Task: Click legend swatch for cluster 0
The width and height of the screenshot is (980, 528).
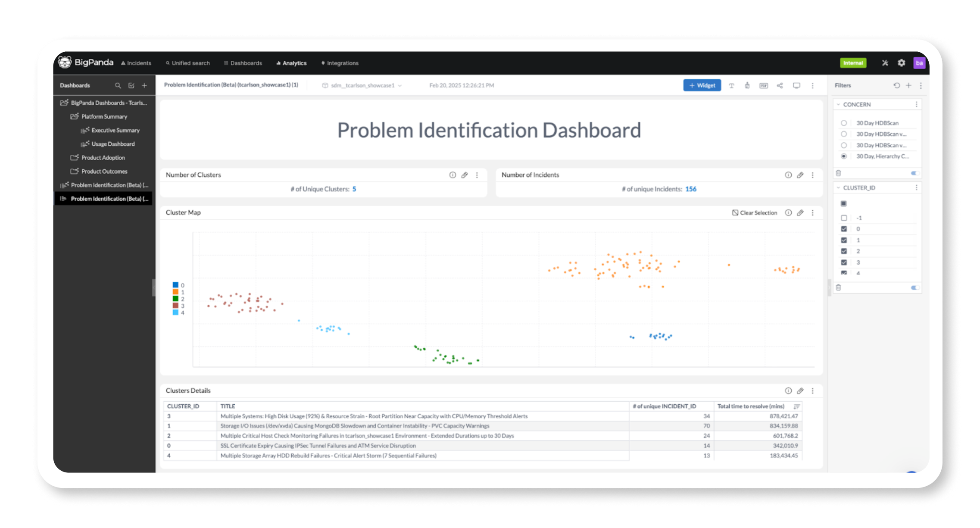Action: point(175,285)
